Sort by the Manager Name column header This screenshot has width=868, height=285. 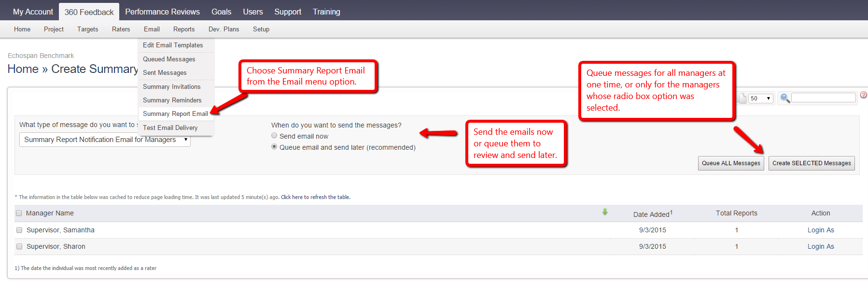point(50,213)
